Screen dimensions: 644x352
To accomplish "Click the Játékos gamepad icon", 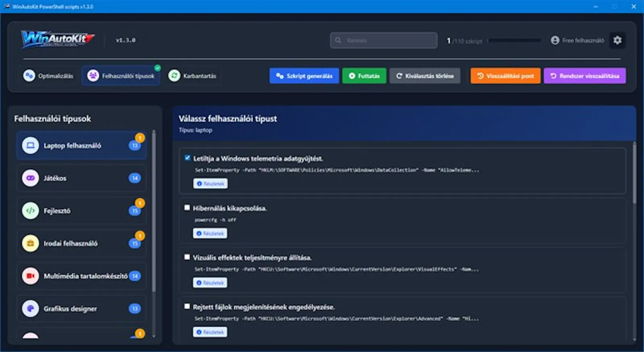I will coord(31,178).
